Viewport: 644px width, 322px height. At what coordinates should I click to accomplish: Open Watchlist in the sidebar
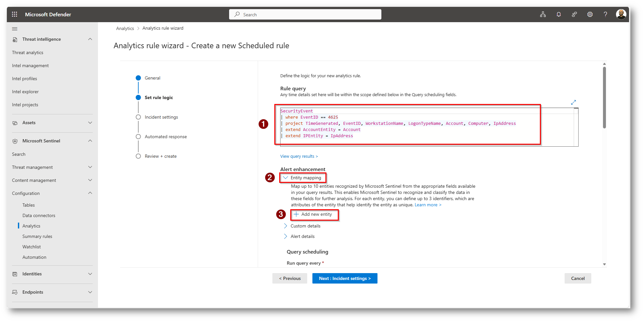click(32, 247)
